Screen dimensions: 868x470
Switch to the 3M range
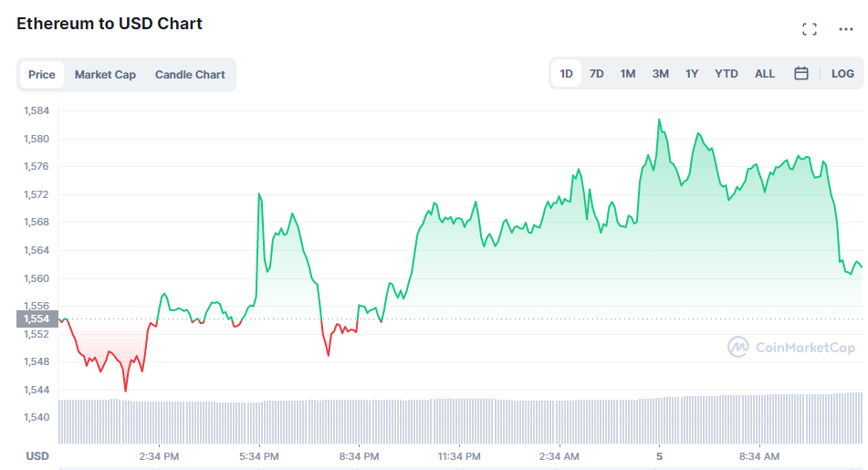[661, 74]
